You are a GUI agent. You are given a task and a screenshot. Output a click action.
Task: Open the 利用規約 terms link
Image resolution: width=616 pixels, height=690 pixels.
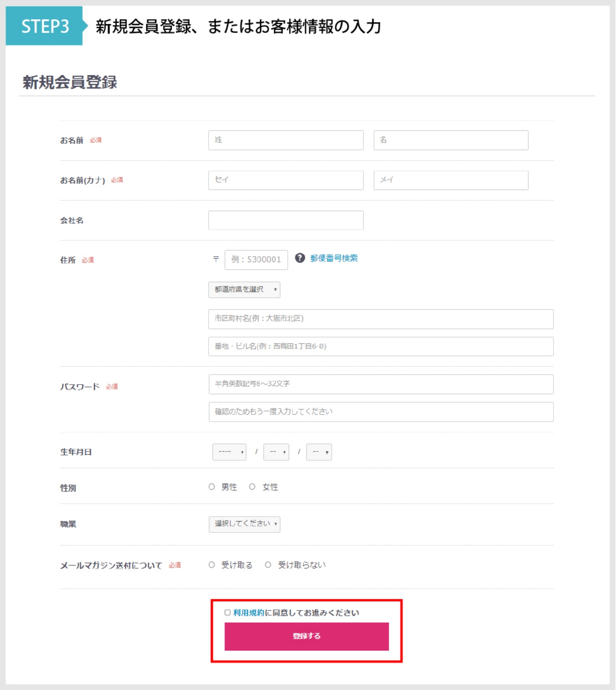tap(249, 613)
